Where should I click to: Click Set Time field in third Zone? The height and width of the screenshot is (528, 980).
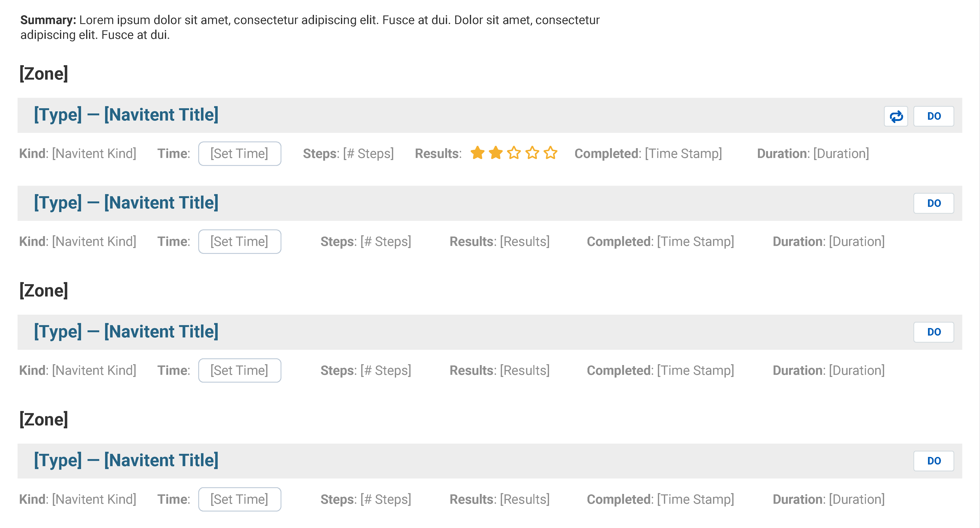coord(240,499)
